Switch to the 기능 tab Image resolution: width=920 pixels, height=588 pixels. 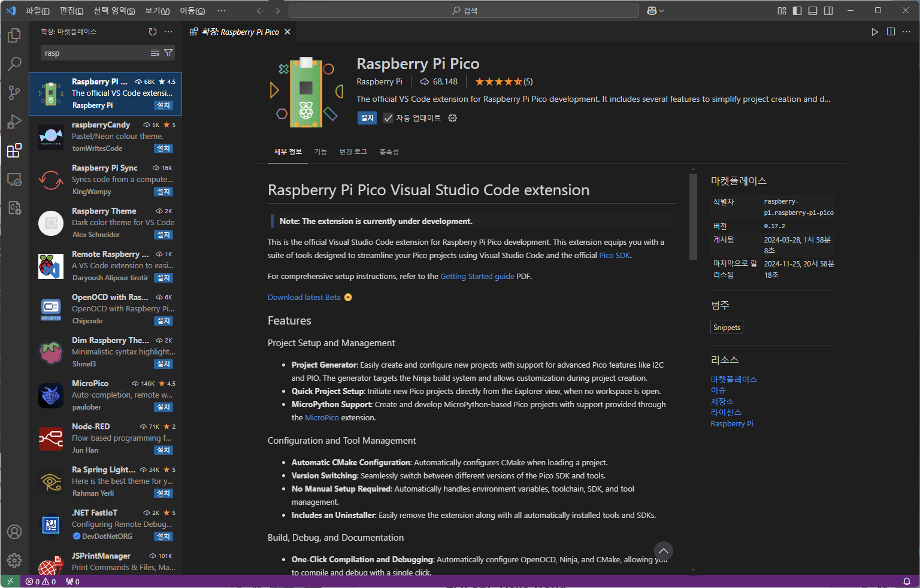(320, 152)
